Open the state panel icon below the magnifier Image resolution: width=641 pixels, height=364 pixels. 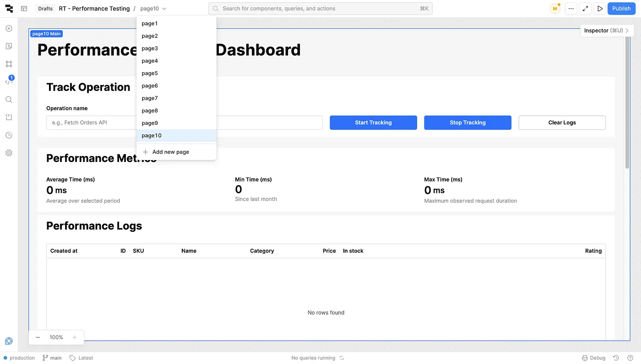(9, 117)
